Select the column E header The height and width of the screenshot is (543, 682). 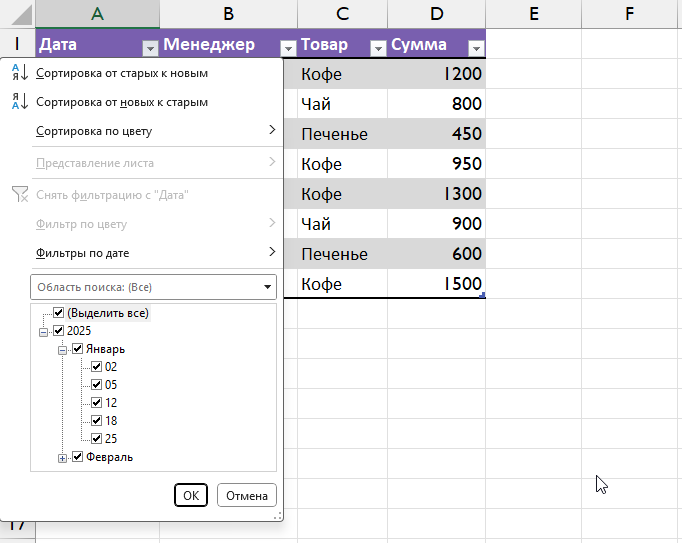(533, 13)
